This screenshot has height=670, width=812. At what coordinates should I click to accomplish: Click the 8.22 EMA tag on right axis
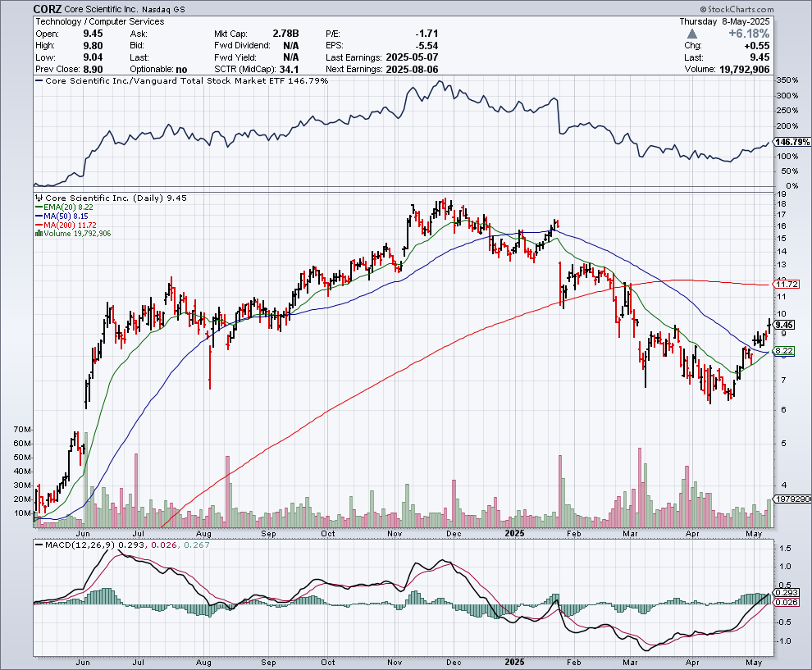click(x=785, y=351)
